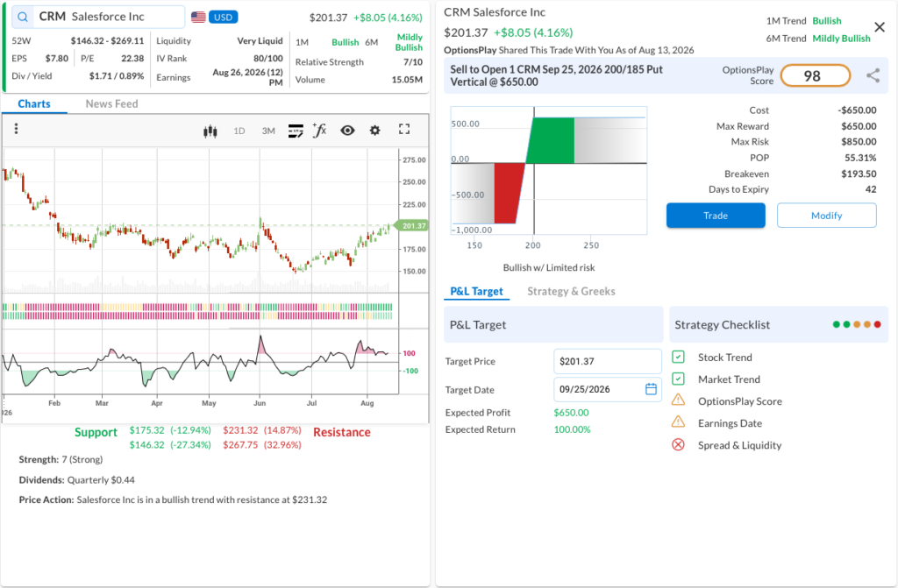
Task: Click the search magnifier icon beside CRM
Action: point(23,17)
